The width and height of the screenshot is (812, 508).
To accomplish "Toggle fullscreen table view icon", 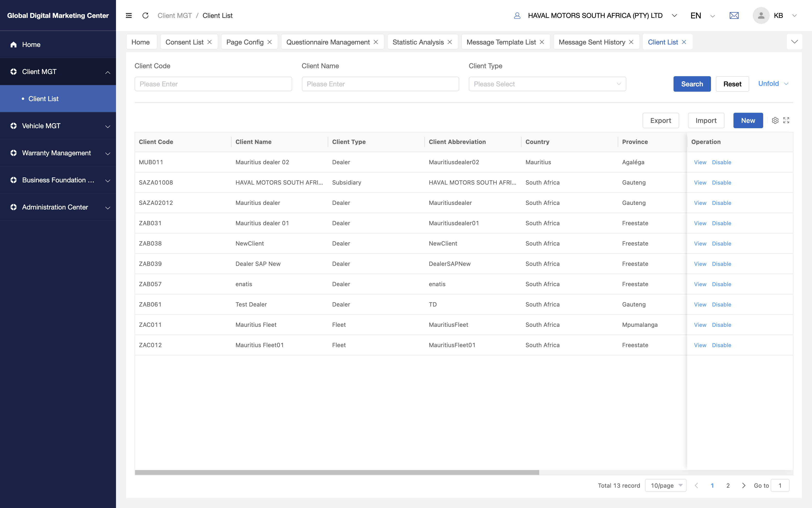I will [x=786, y=120].
